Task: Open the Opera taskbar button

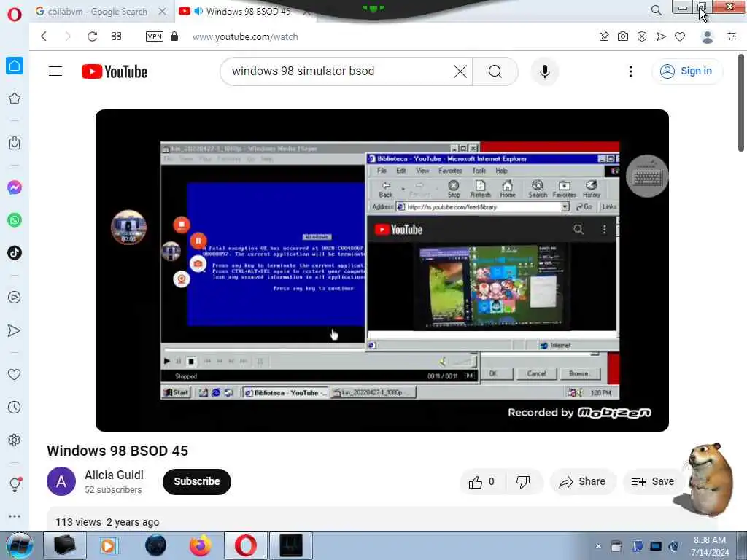Action: click(x=246, y=545)
